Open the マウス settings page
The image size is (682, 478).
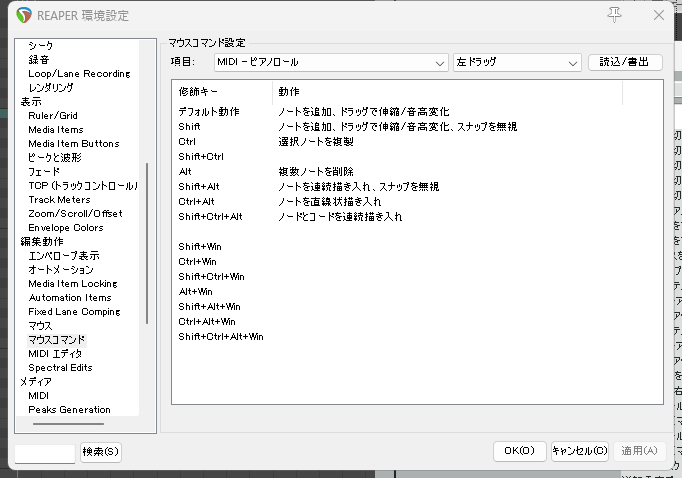[x=40, y=325]
